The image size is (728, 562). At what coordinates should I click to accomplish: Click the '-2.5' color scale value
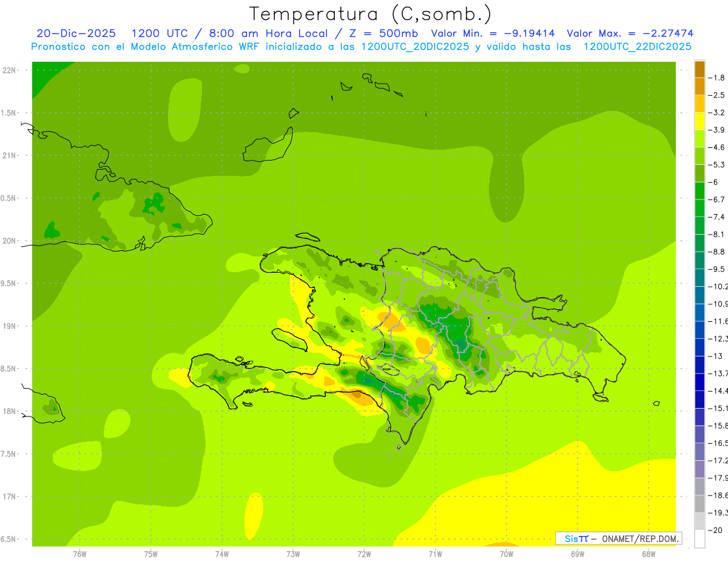click(x=718, y=95)
